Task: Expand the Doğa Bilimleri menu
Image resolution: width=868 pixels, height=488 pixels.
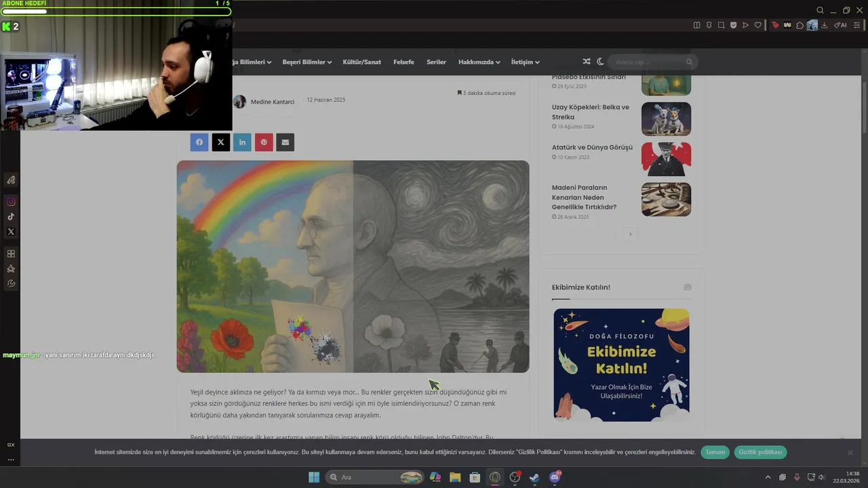Action: click(x=252, y=62)
